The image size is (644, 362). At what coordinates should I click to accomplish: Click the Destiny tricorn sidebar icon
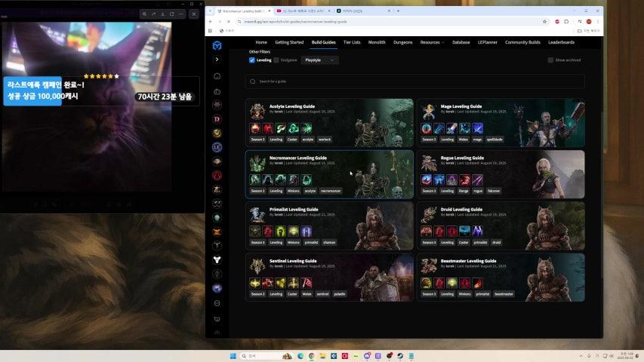(217, 259)
